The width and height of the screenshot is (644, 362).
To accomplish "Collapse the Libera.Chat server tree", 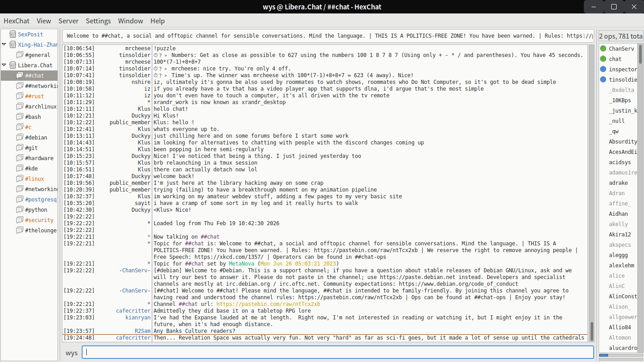I will point(4,65).
